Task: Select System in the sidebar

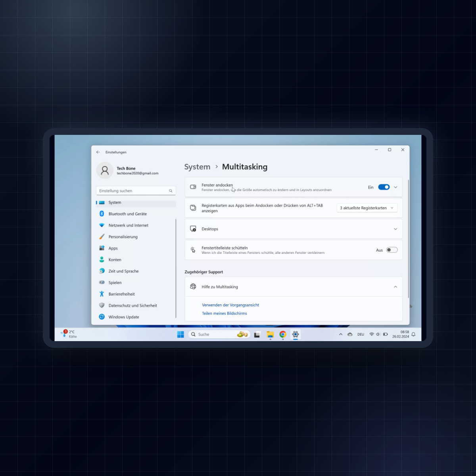Action: (x=136, y=202)
